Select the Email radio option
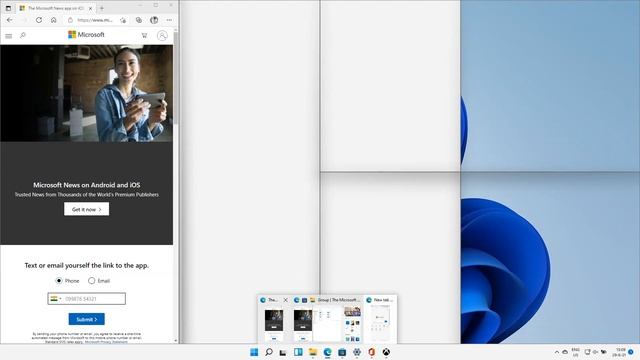 (x=91, y=280)
